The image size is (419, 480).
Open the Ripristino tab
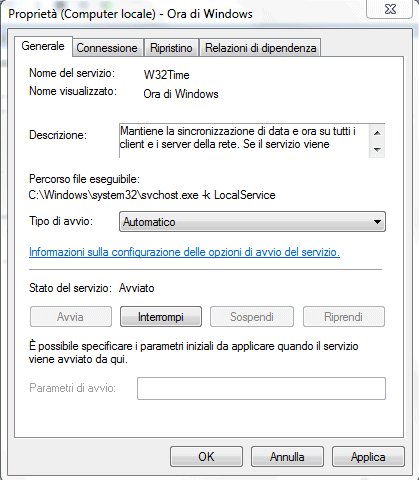[171, 48]
